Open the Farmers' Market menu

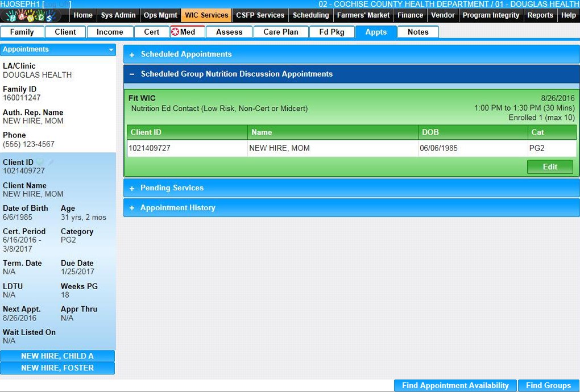363,15
